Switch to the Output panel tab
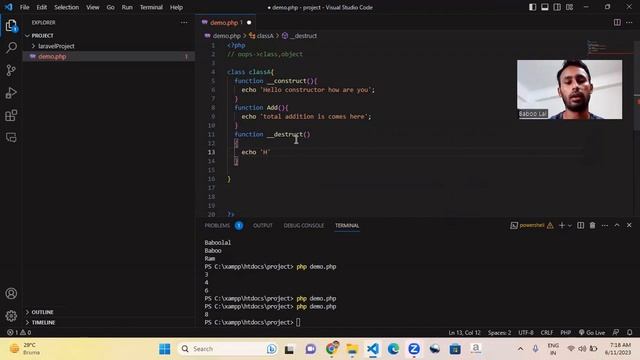The image size is (640, 360). [x=262, y=225]
